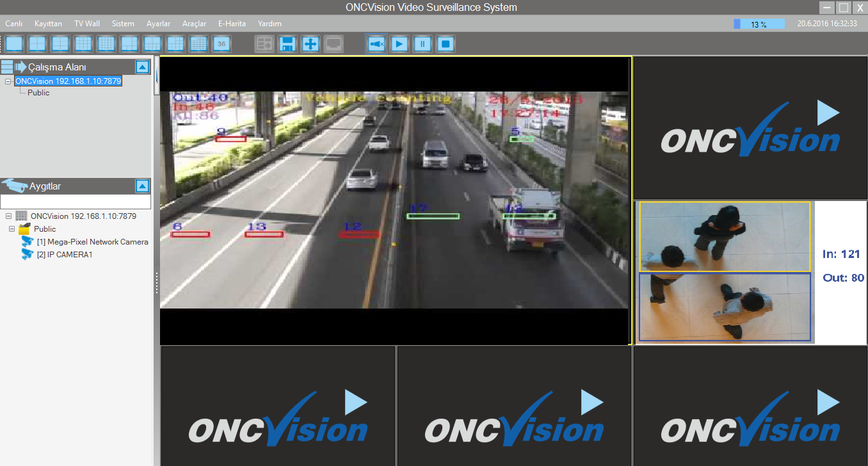Viewport: 868px width, 466px height.
Task: Open the Kayıttan menu
Action: tap(48, 24)
